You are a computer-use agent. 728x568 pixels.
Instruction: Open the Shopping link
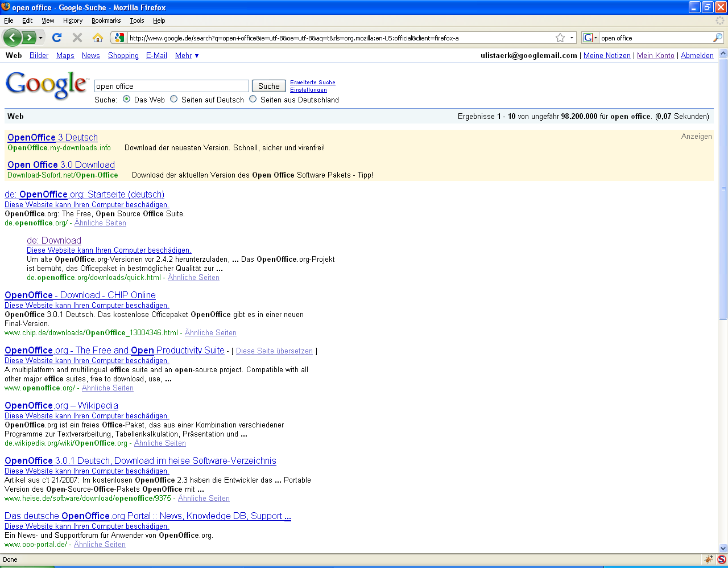coord(123,55)
